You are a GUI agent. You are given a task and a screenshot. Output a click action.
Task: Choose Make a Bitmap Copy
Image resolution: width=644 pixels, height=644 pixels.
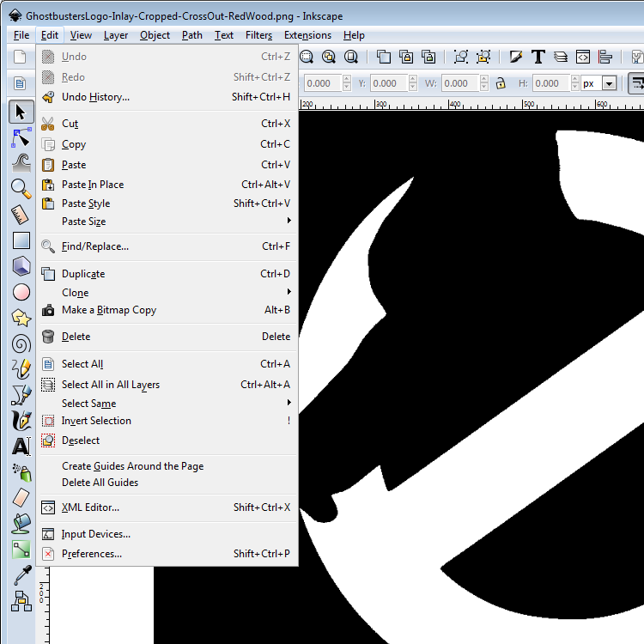[167, 310]
